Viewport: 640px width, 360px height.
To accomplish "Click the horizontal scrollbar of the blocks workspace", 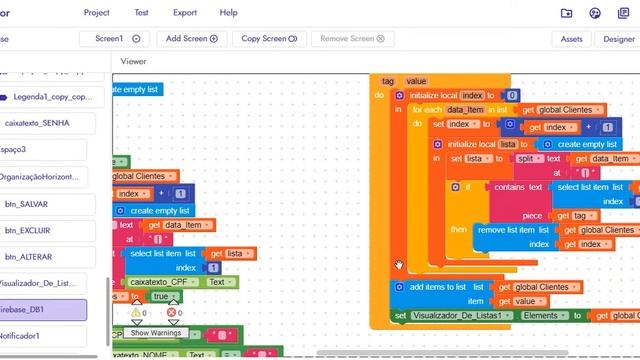I will pyautogui.click(x=442, y=352).
